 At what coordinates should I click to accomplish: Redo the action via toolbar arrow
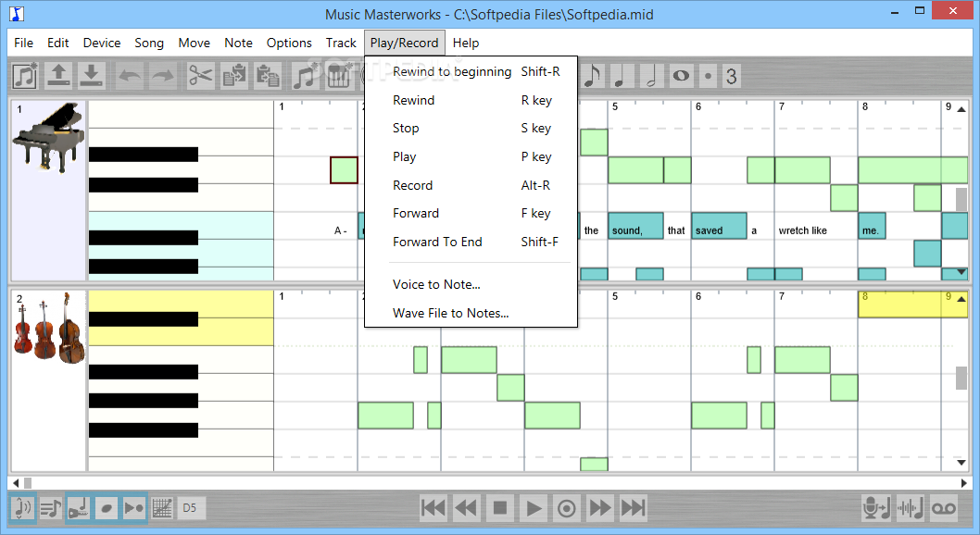click(x=163, y=76)
